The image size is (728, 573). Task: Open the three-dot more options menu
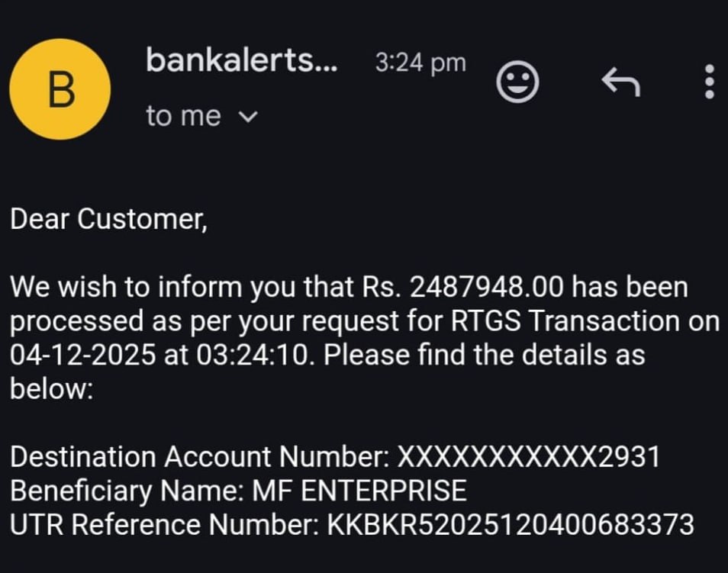(x=709, y=82)
